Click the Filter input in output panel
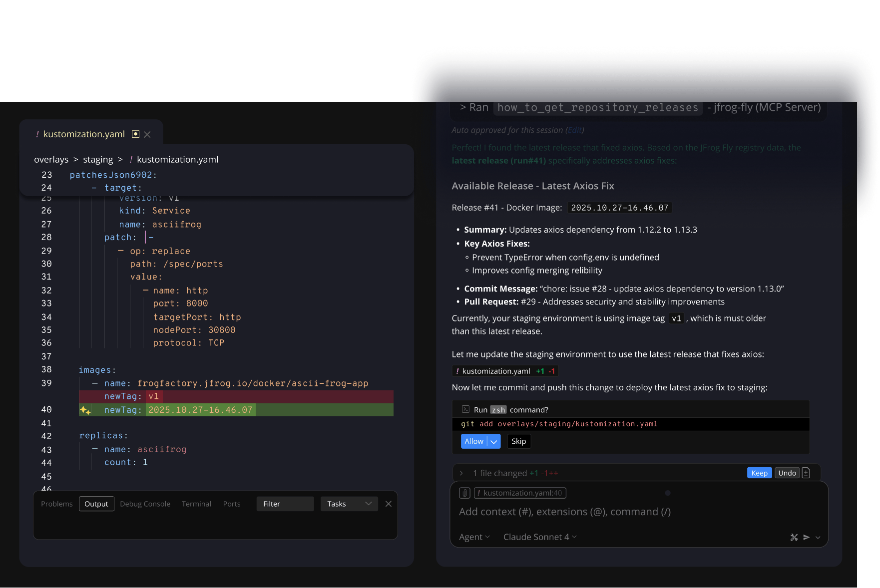 click(x=285, y=504)
